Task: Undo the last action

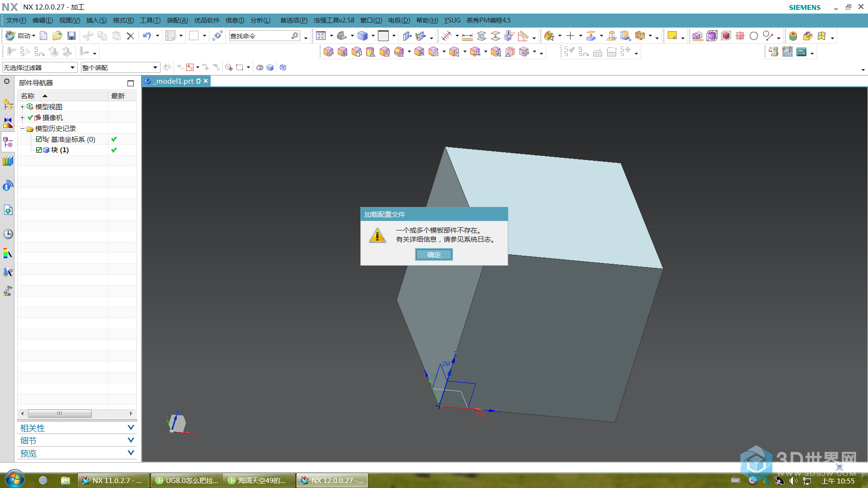Action: pyautogui.click(x=147, y=36)
